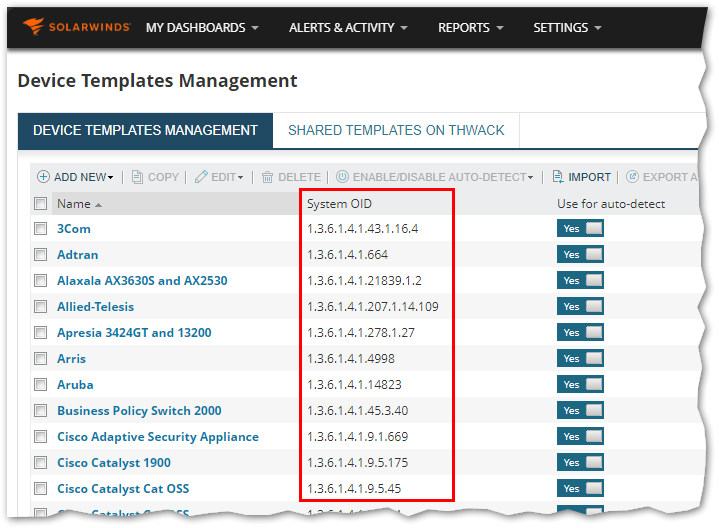Select OID value 1.3.6.1.4.1.43.1.16.4

[x=362, y=228]
